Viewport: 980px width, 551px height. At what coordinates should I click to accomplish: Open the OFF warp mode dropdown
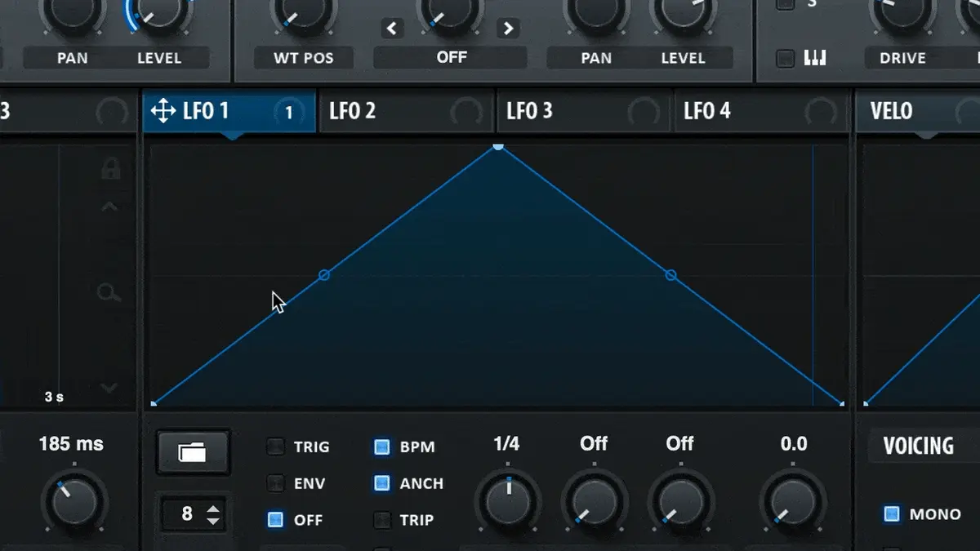click(x=451, y=58)
